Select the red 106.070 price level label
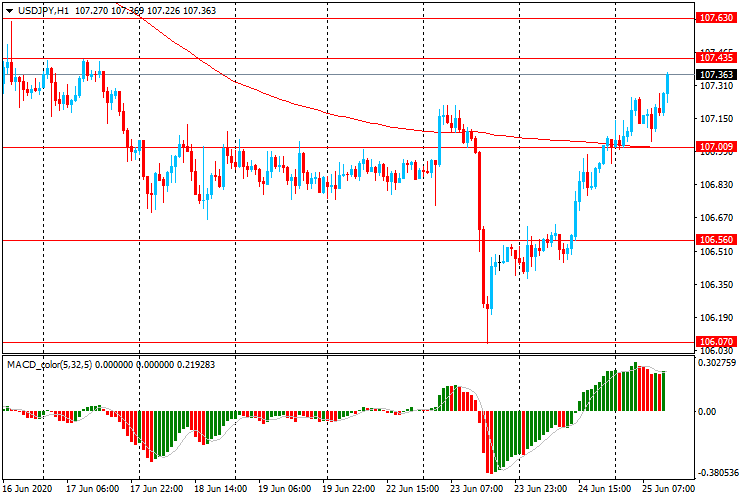This screenshot has width=740, height=500. tap(716, 342)
